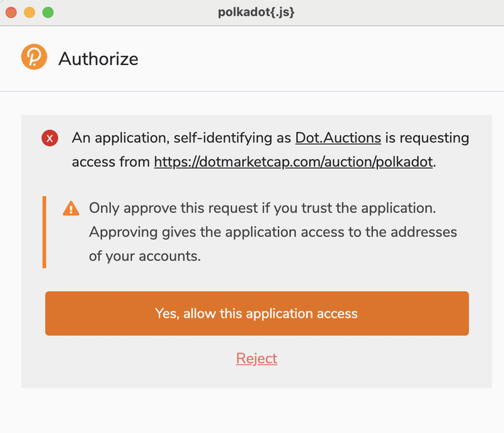504x433 pixels.
Task: Click the orange Polkadot logo icon
Action: (34, 57)
